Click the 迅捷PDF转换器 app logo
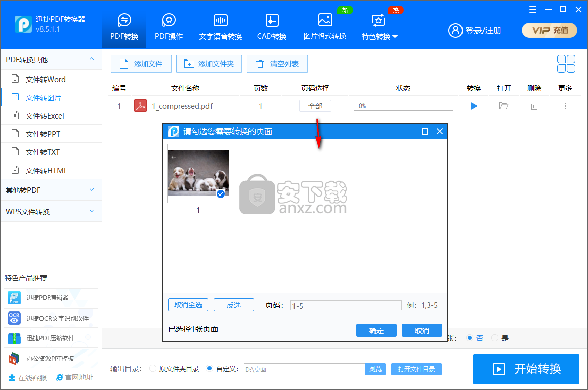This screenshot has height=390, width=588. [23, 24]
